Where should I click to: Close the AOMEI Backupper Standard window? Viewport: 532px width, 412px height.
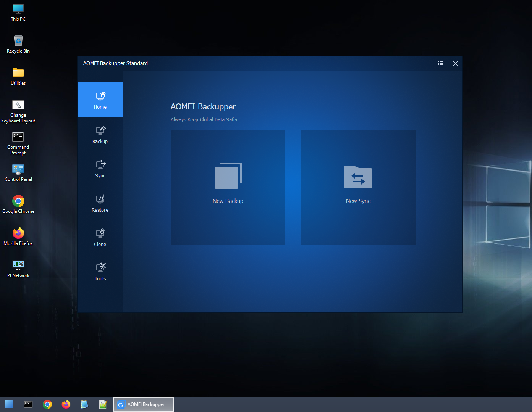455,63
